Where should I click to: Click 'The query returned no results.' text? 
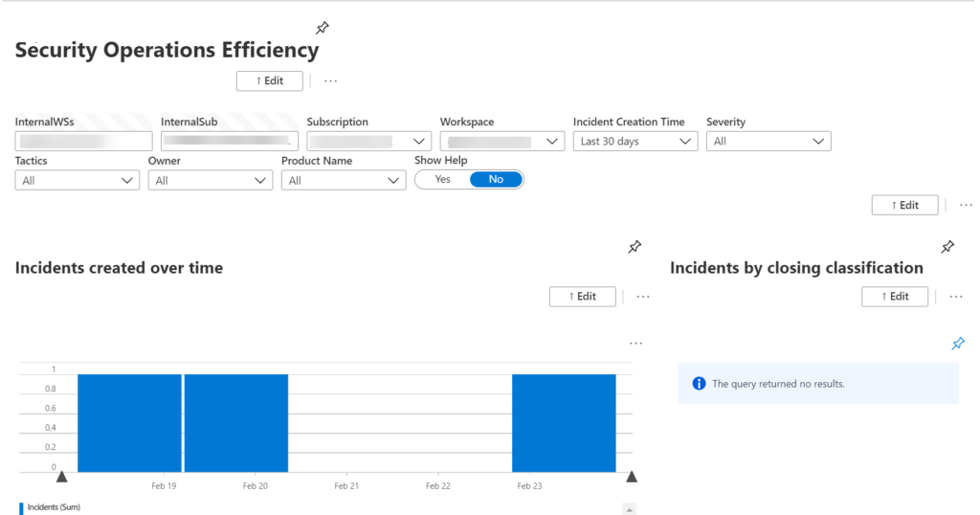pyautogui.click(x=778, y=384)
